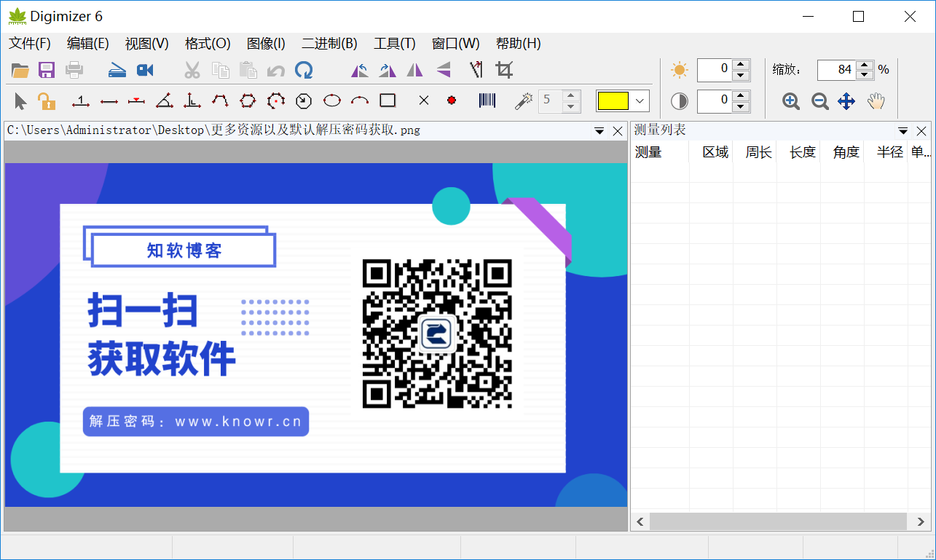This screenshot has height=560, width=936.
Task: Select the arc tool
Action: coord(360,100)
